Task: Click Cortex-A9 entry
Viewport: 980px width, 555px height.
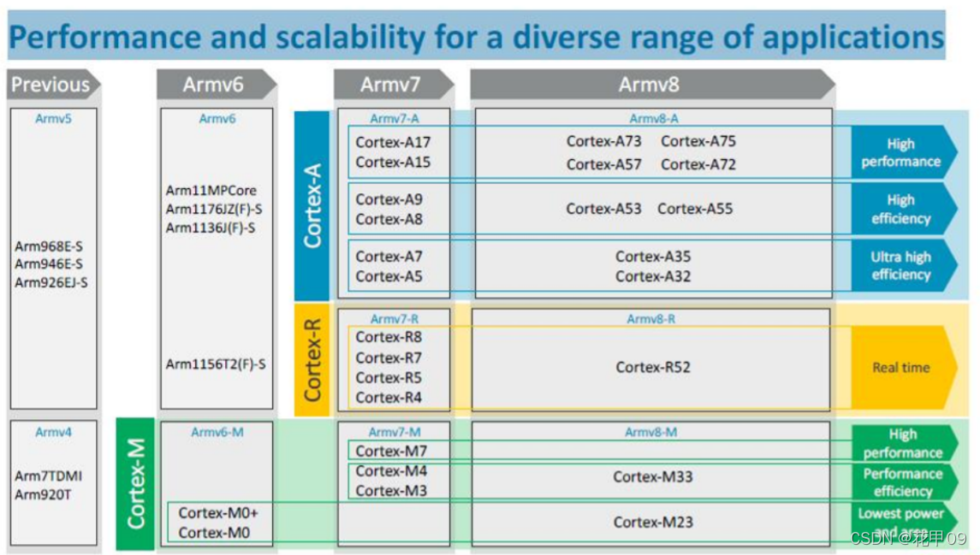Action: 389,200
